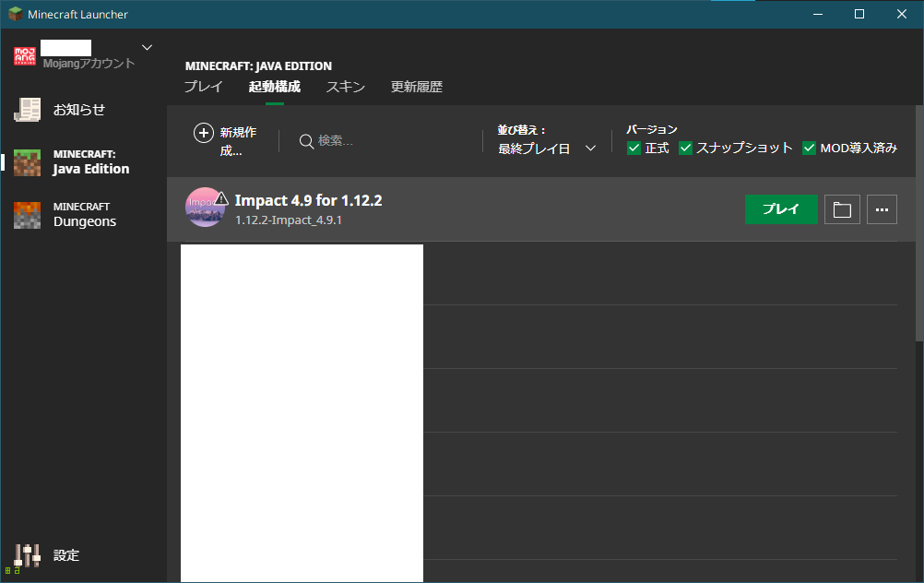Open the 更新履歴 tab
This screenshot has width=924, height=583.
coord(416,88)
